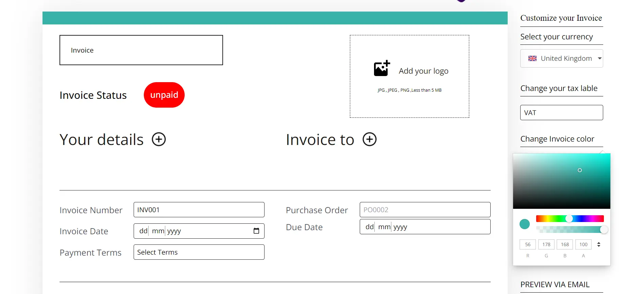The height and width of the screenshot is (294, 644).
Task: Click the hue slider handle
Action: point(569,219)
